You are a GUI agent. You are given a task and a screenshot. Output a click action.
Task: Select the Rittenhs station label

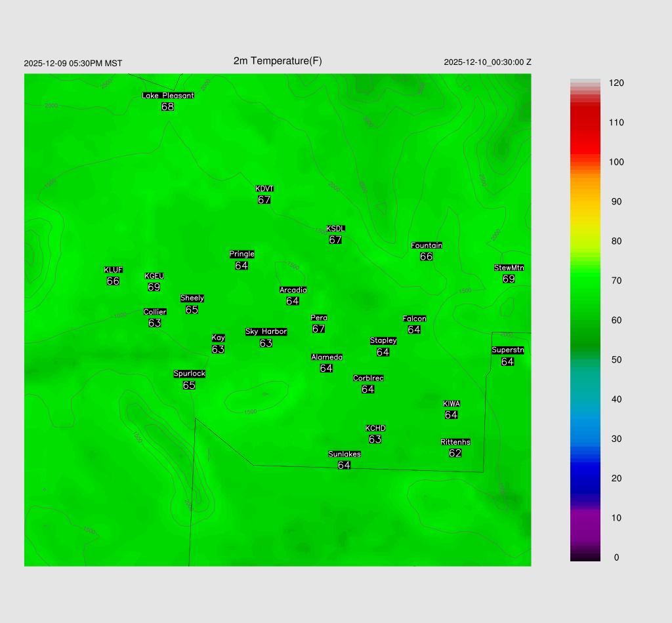tap(455, 442)
